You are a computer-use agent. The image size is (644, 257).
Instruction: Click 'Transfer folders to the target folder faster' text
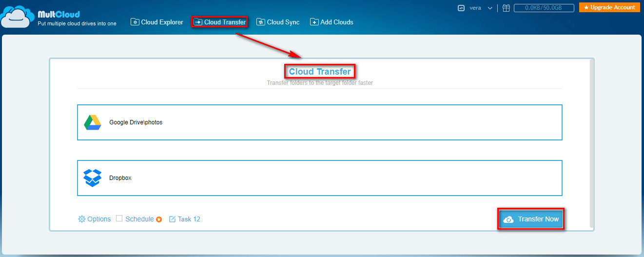(x=320, y=83)
